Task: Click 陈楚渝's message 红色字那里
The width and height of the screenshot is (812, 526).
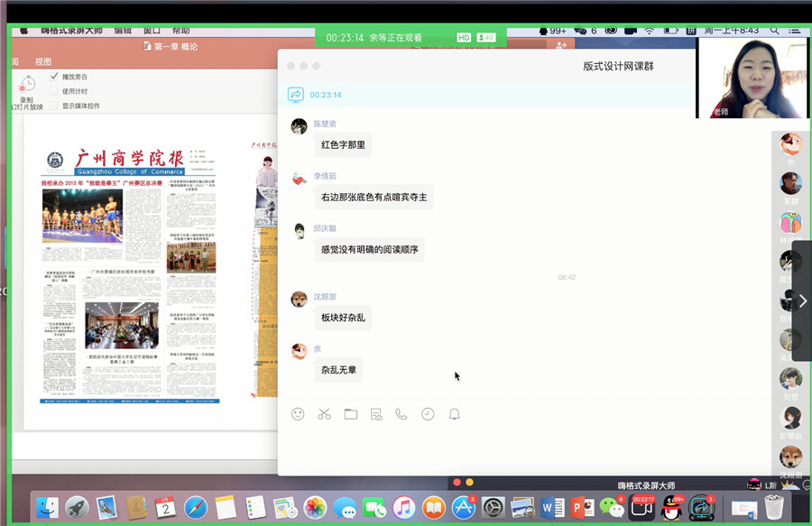Action: pos(343,144)
